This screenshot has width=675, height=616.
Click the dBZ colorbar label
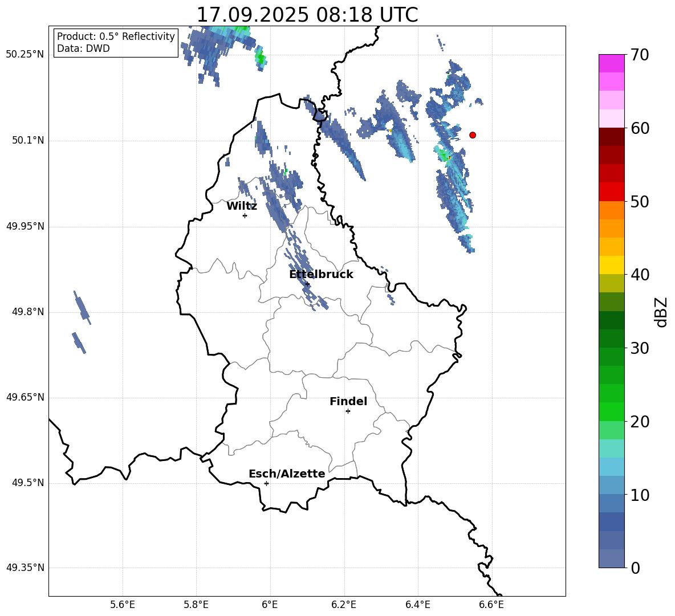[662, 312]
